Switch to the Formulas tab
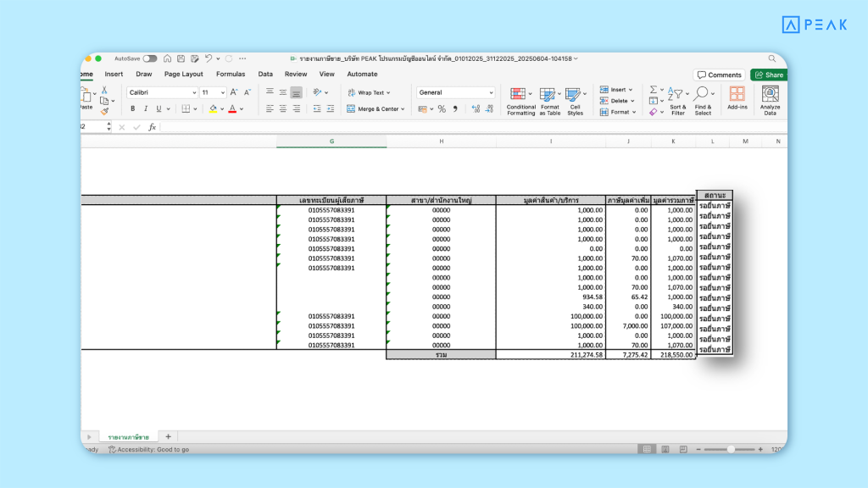The height and width of the screenshot is (488, 868). (231, 75)
